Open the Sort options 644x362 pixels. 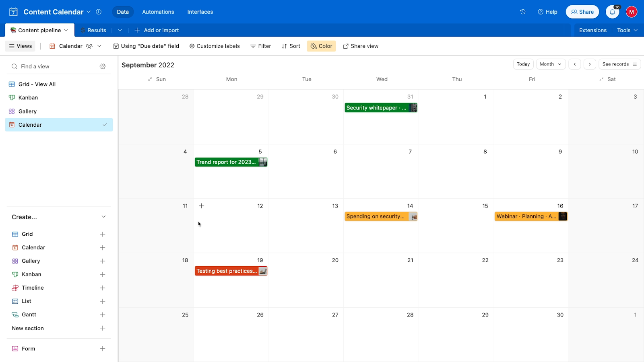click(291, 46)
